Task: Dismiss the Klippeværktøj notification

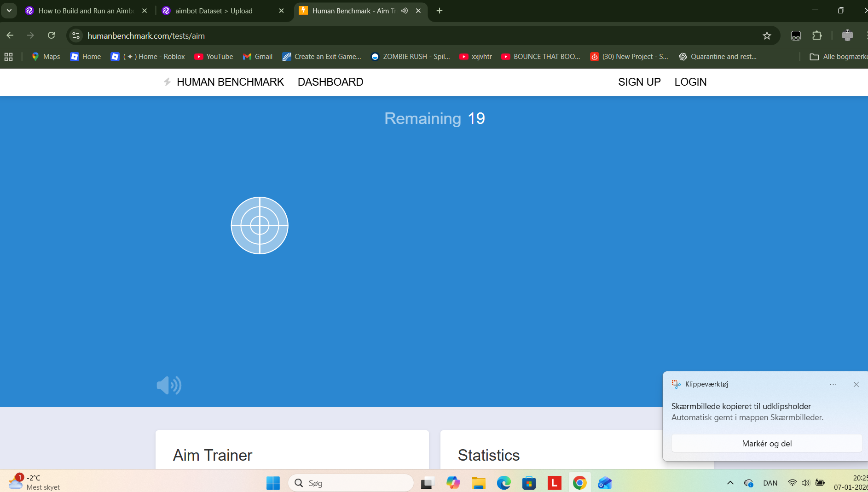Action: 856,384
